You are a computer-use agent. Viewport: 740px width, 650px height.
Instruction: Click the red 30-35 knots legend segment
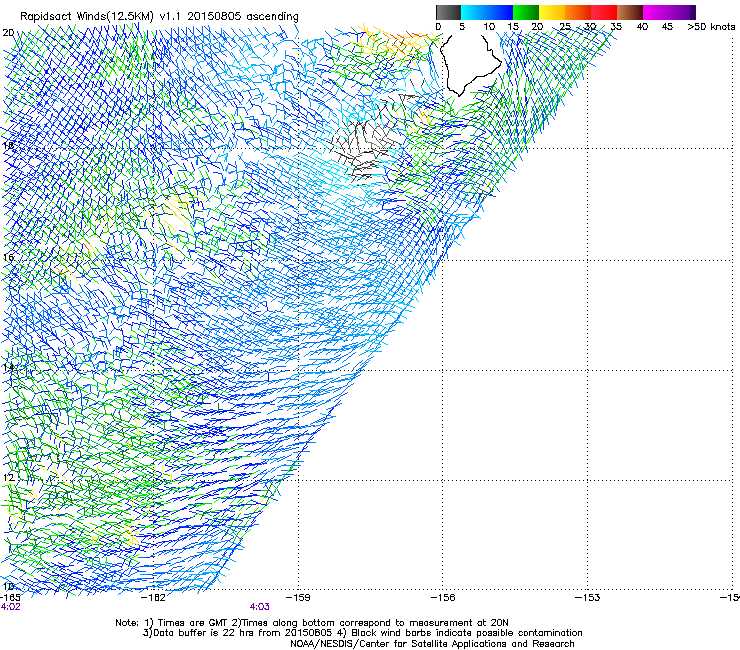(x=604, y=12)
